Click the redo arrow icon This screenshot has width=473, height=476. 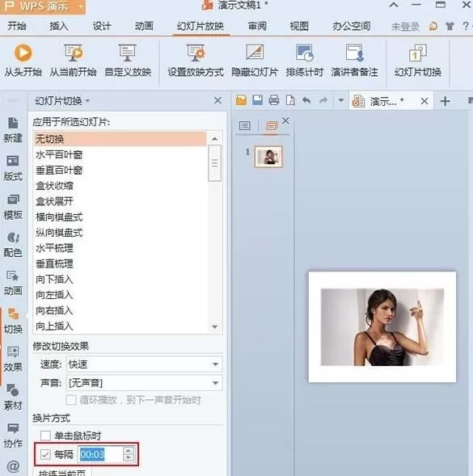[x=323, y=100]
